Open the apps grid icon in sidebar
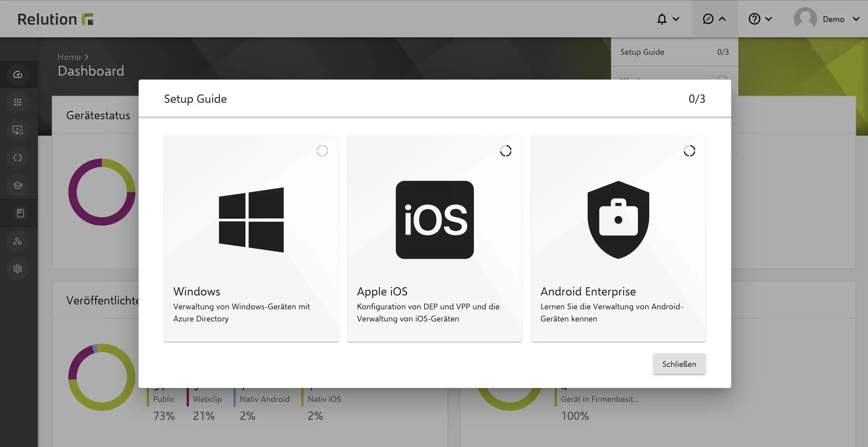The height and width of the screenshot is (447, 868). click(18, 102)
